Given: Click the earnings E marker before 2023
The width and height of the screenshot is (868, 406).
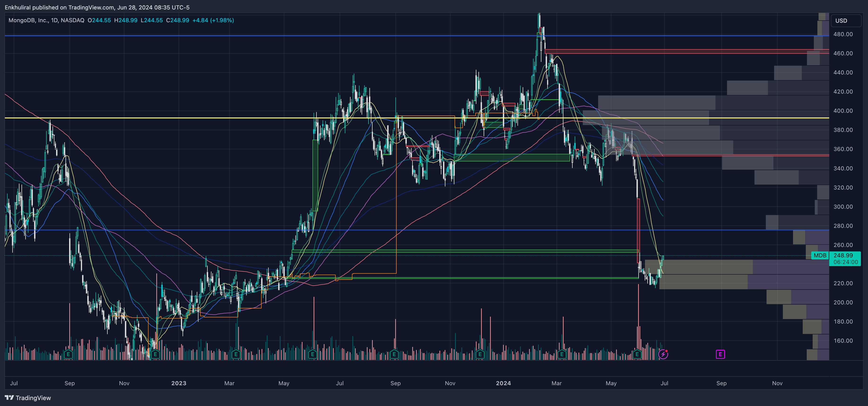Looking at the screenshot, I should (155, 354).
